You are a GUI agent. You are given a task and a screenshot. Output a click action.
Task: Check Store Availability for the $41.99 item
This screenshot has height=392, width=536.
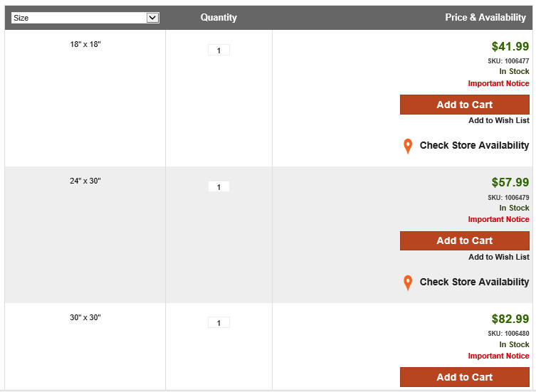pyautogui.click(x=474, y=145)
